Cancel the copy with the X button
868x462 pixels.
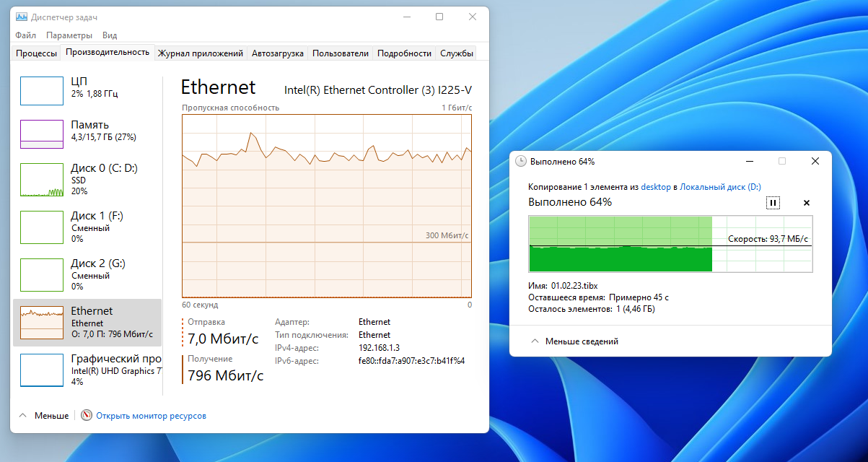click(807, 203)
